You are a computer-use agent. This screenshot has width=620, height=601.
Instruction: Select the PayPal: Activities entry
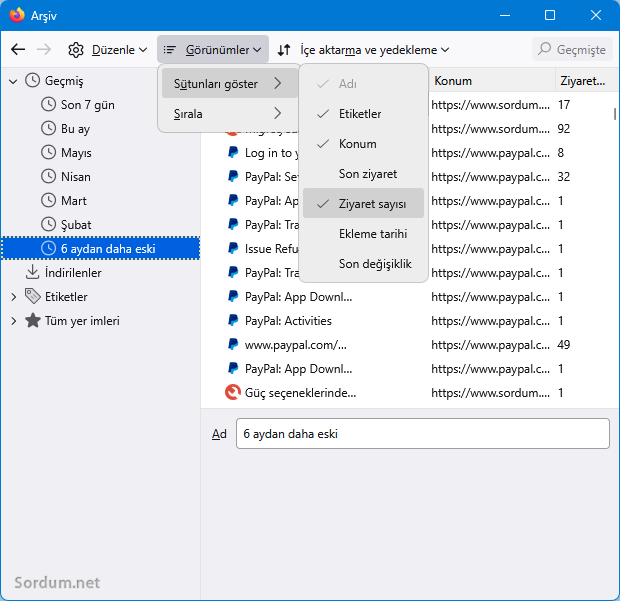(x=288, y=321)
